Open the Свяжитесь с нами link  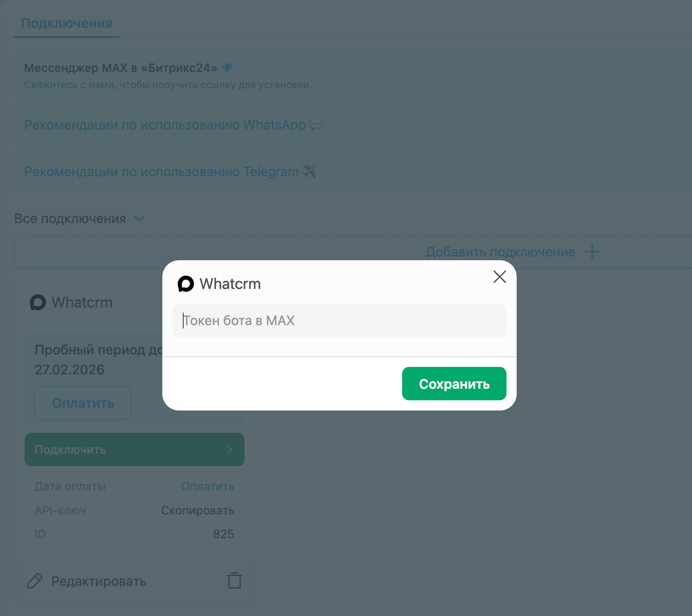pyautogui.click(x=69, y=85)
